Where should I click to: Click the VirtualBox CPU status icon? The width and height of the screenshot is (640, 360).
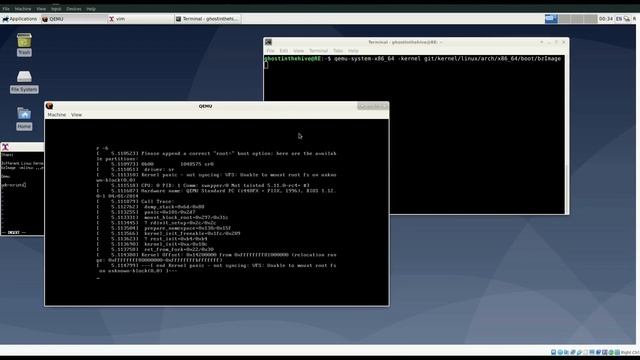604,352
